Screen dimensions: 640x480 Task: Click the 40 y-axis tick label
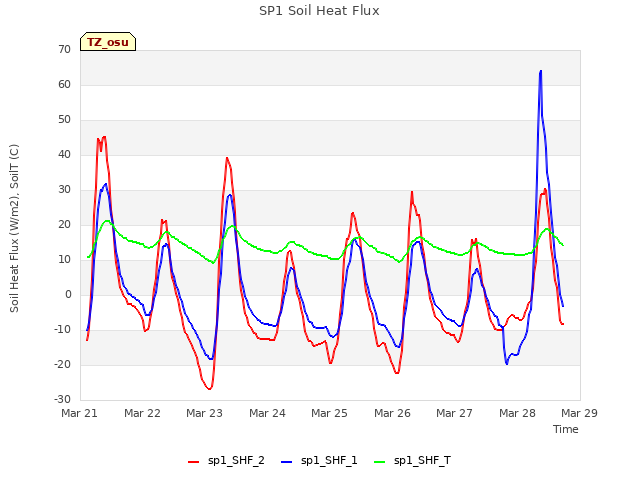(64, 155)
